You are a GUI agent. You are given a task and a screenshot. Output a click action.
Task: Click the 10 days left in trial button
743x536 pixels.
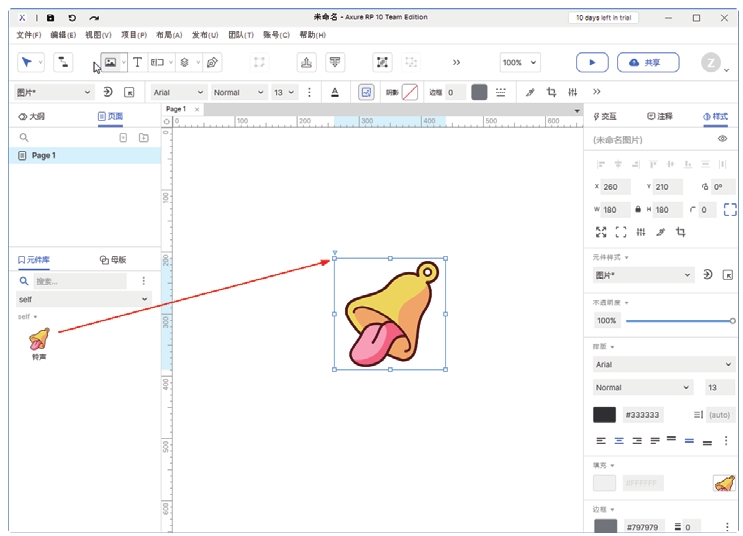tap(605, 18)
